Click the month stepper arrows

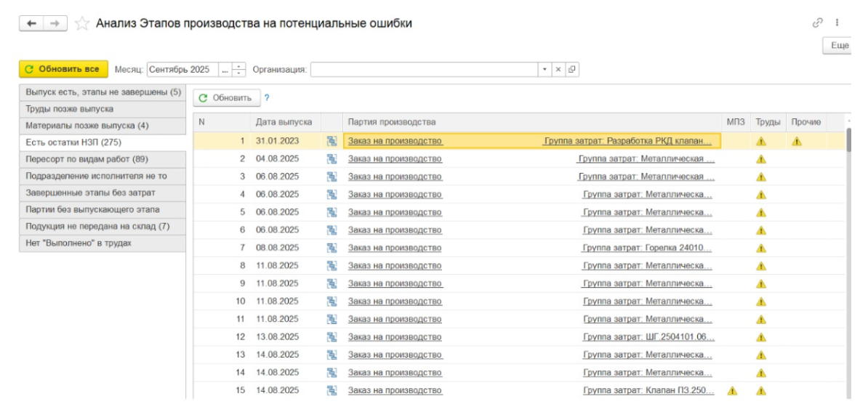click(238, 70)
